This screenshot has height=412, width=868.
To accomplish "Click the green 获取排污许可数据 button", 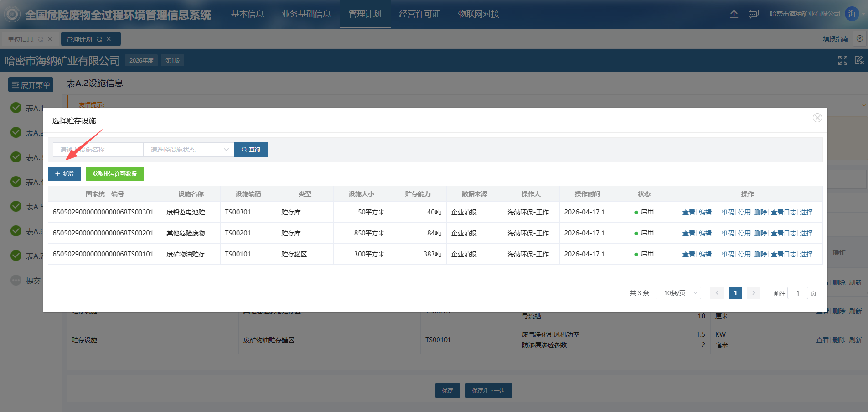I will click(x=114, y=174).
